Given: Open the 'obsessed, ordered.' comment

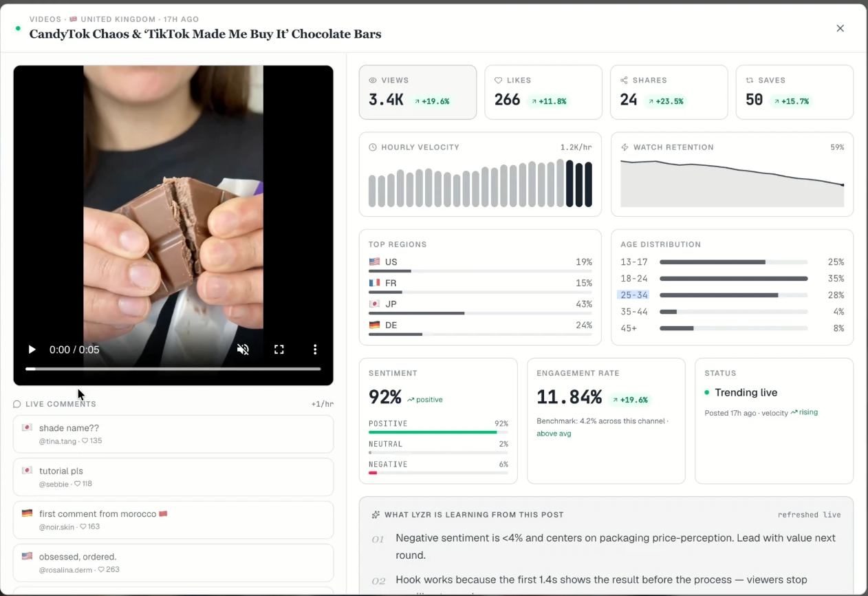Looking at the screenshot, I should click(x=173, y=563).
